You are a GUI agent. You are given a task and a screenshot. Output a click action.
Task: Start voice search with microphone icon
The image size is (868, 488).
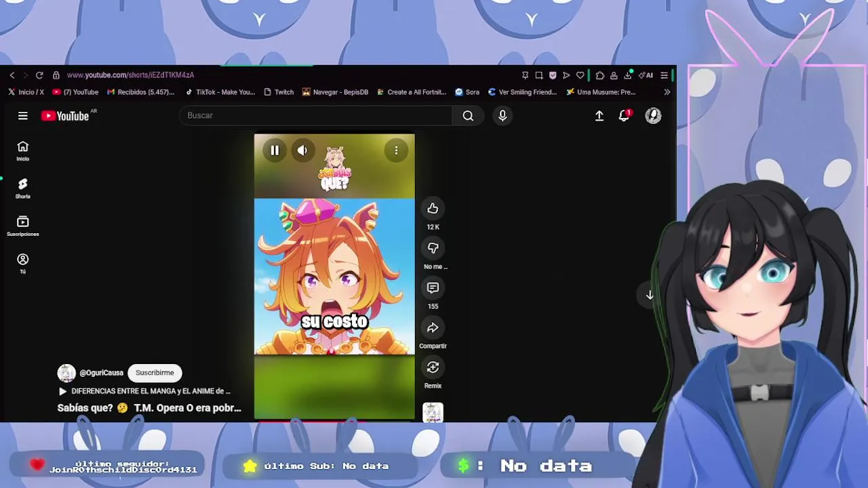502,116
